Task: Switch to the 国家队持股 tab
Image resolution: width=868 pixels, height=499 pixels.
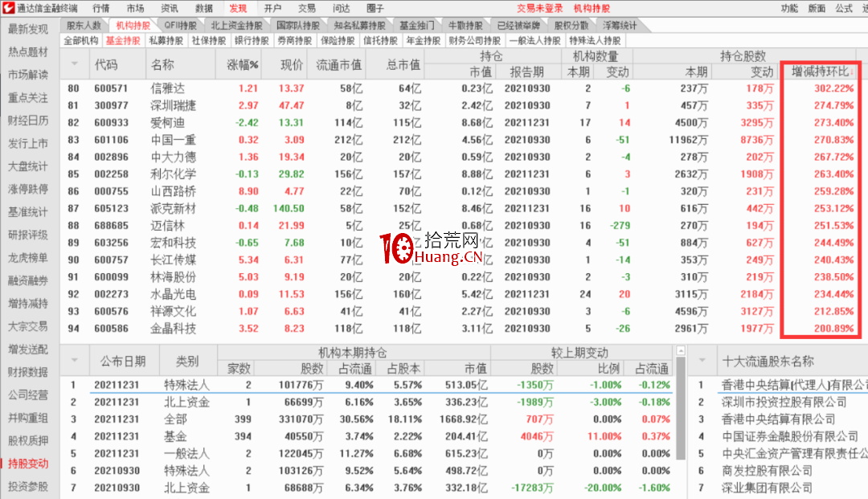Action: coord(298,26)
